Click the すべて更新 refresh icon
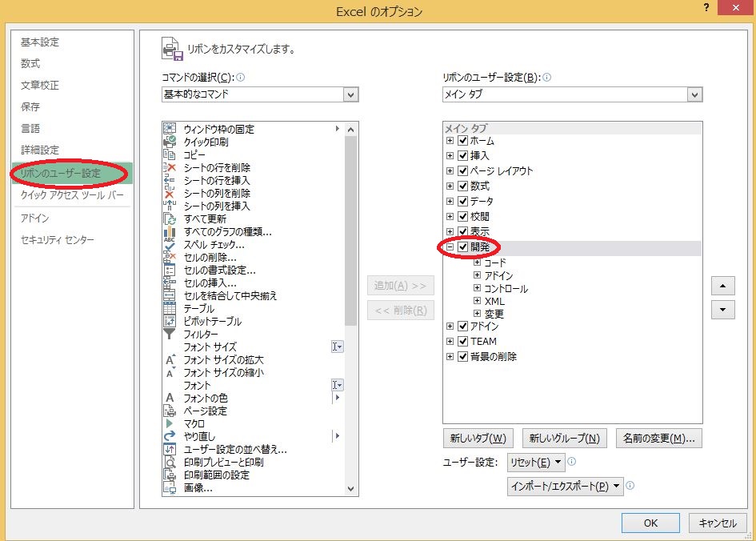The width and height of the screenshot is (756, 541). [170, 218]
